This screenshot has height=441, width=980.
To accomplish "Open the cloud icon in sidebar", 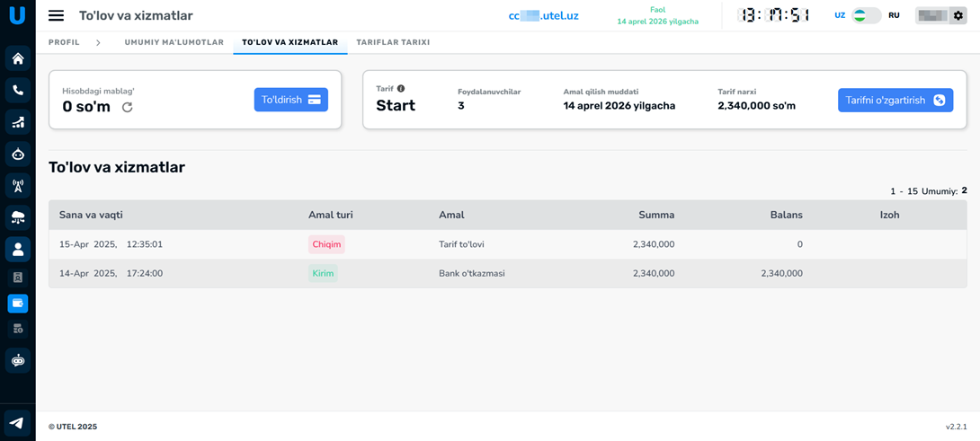I will pos(17,217).
